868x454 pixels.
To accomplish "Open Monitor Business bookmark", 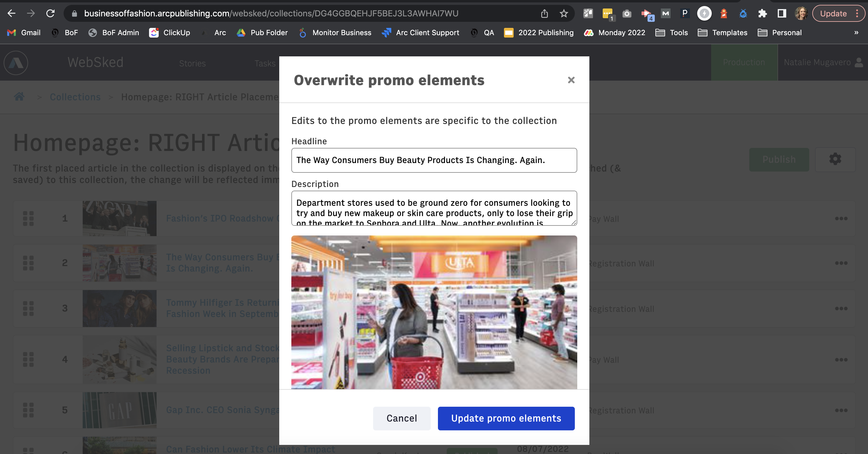I will point(335,33).
